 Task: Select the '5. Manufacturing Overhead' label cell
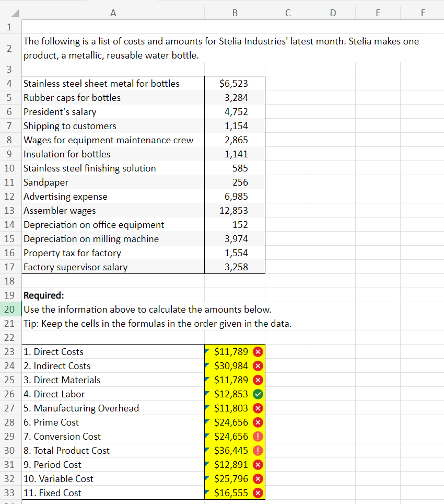click(113, 408)
